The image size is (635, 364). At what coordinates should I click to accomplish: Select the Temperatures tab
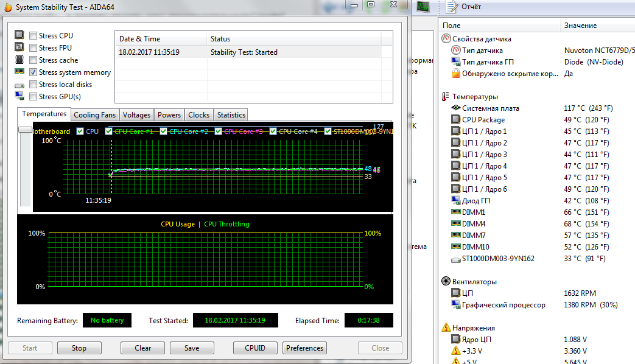click(44, 114)
